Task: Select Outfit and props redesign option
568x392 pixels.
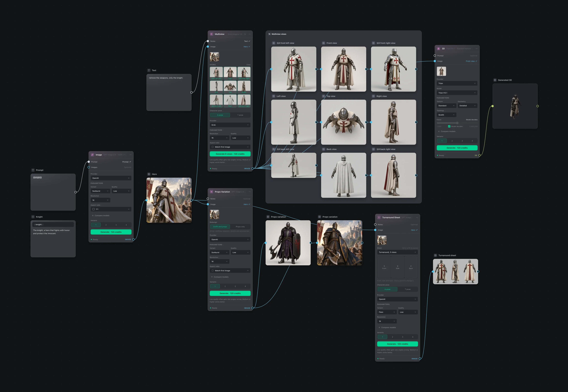Action: [x=220, y=227]
